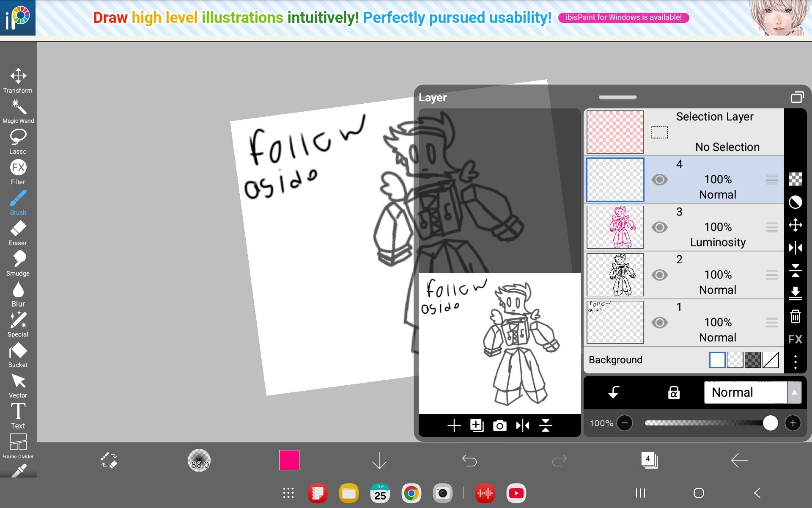Image resolution: width=812 pixels, height=508 pixels.
Task: Redo the last action
Action: click(560, 460)
